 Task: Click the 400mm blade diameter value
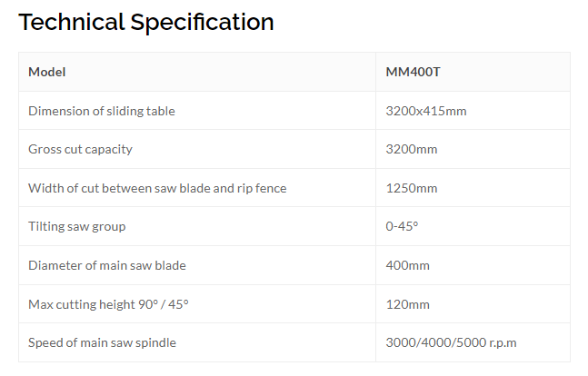408,265
